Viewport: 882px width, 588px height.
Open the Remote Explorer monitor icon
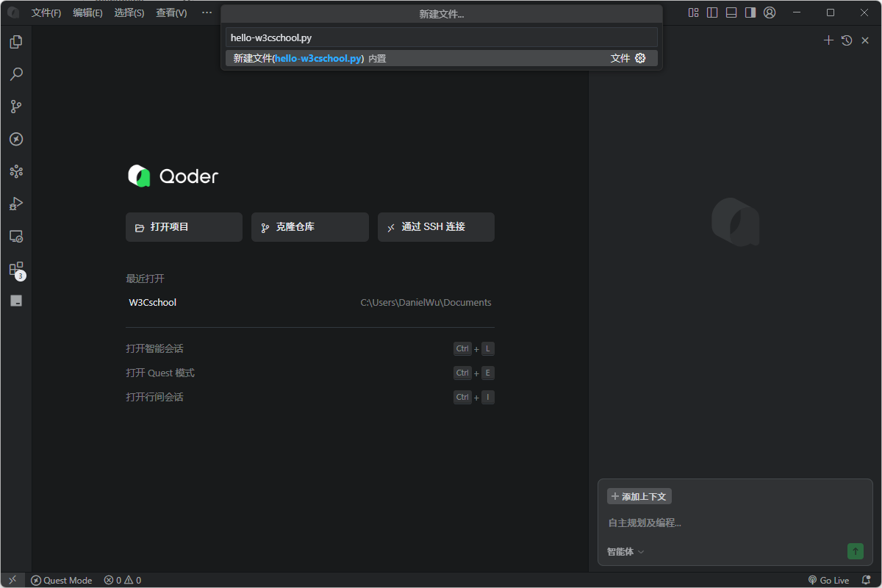point(16,236)
